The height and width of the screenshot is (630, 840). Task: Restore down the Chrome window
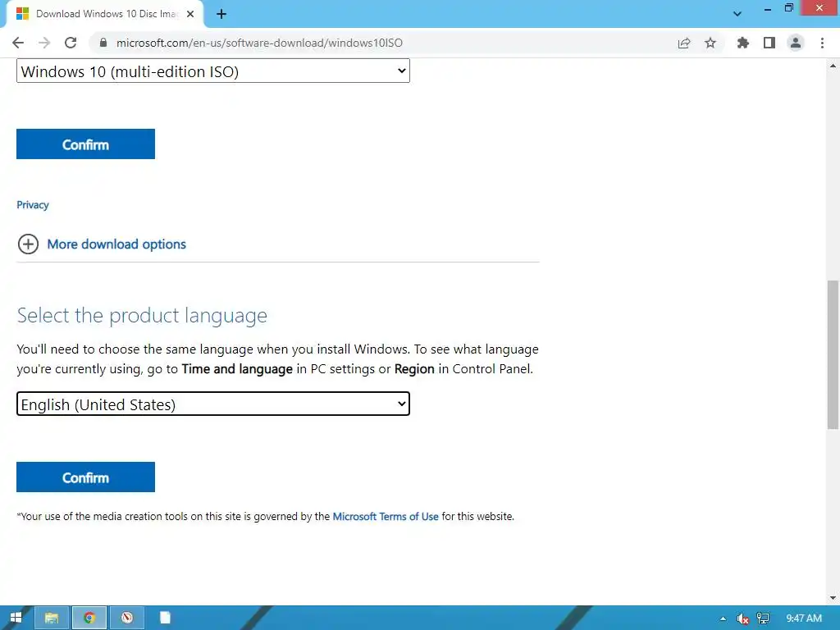[x=789, y=8]
